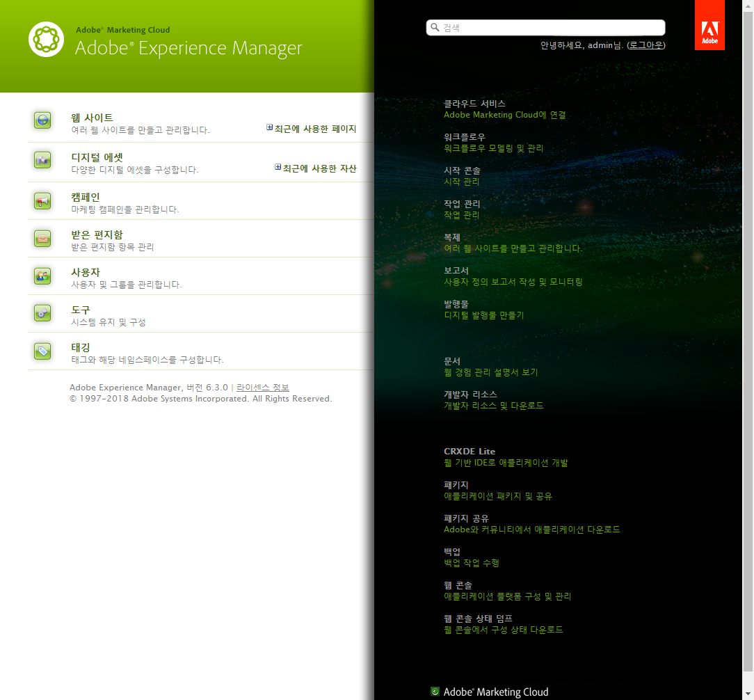Viewport: 754px width, 700px height.
Task: Expand 최근에 사용한 페이지 plus icon
Action: (269, 127)
